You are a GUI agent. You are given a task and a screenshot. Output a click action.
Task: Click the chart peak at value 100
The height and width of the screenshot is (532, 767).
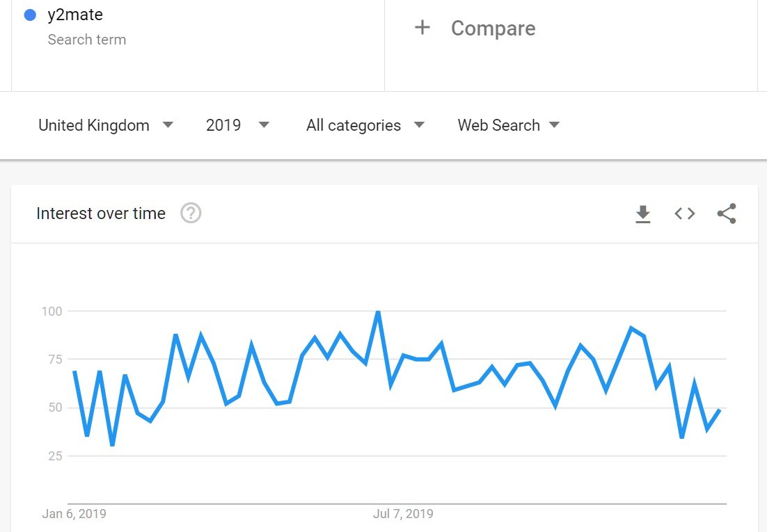click(378, 312)
